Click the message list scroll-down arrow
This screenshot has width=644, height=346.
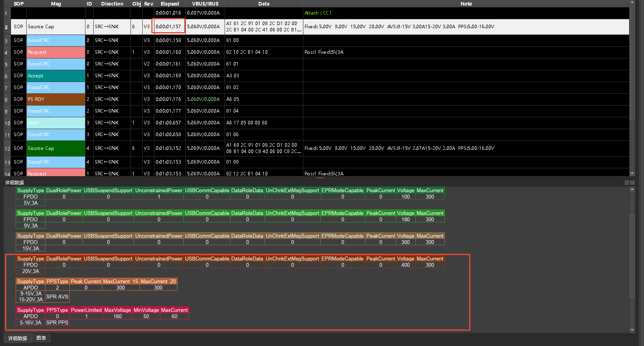632,173
